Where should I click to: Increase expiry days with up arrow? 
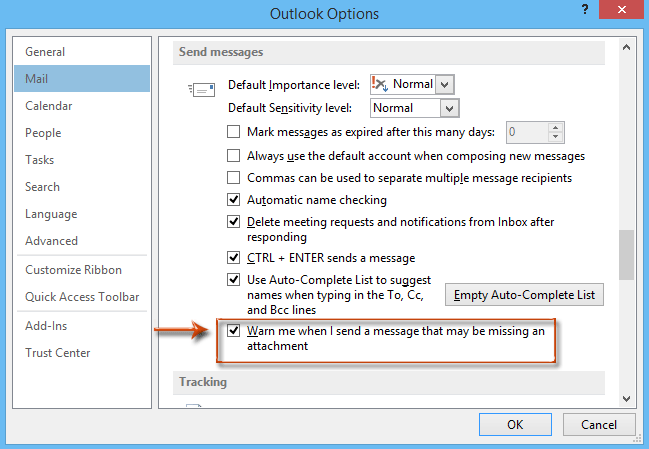pos(557,127)
